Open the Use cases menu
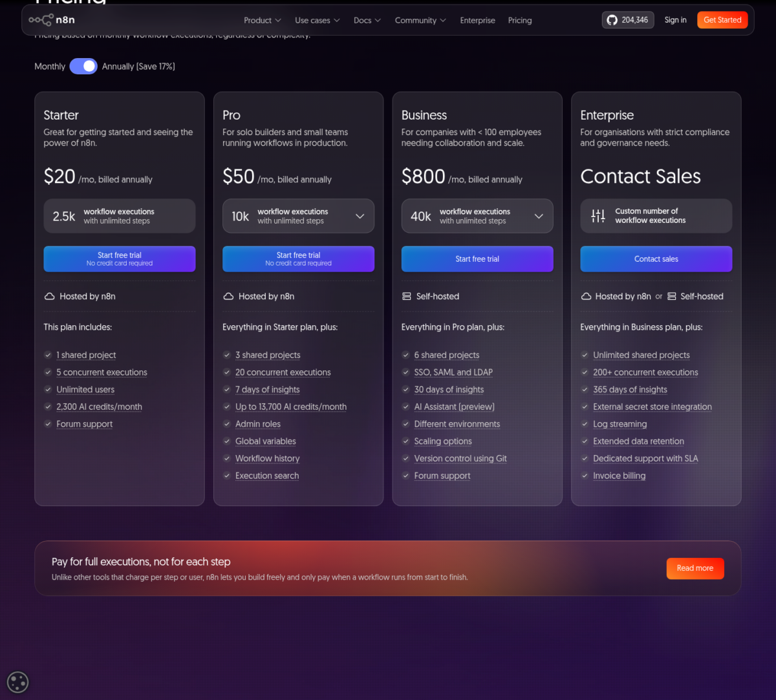Viewport: 776px width, 700px height. pyautogui.click(x=317, y=21)
